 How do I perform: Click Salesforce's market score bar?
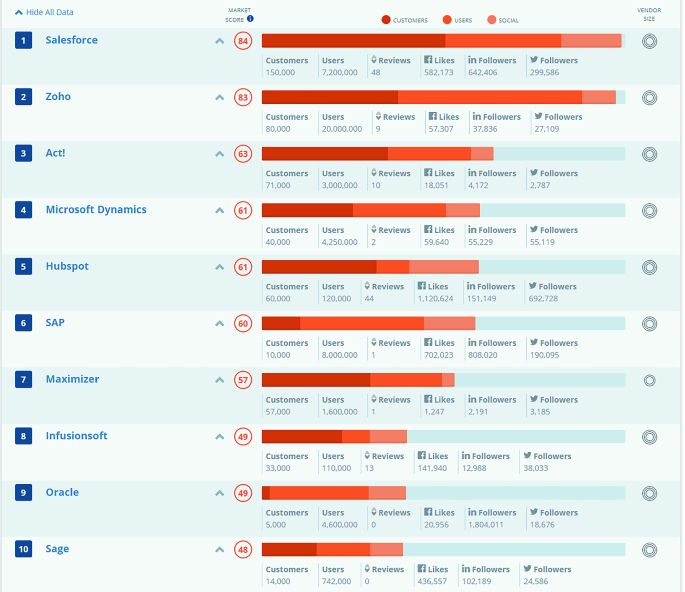[443, 41]
